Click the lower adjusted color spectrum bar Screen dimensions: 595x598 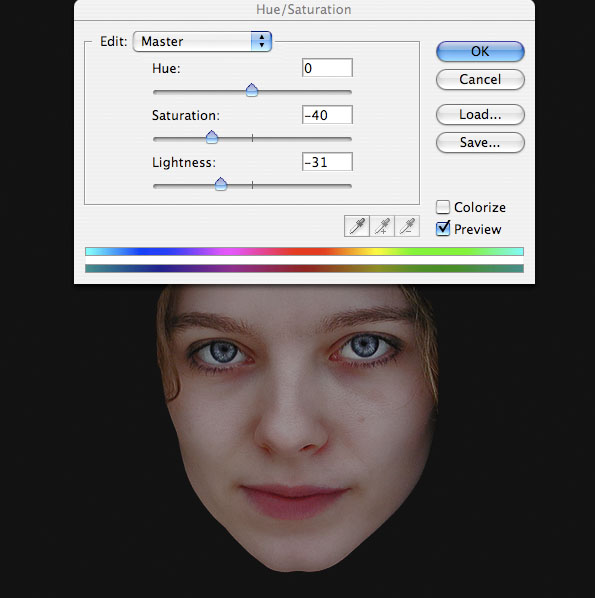coord(304,268)
